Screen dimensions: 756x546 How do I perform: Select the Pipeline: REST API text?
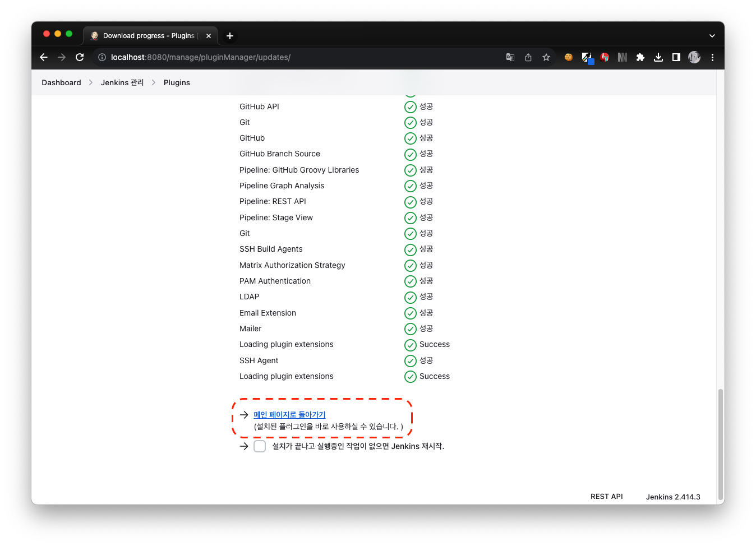pyautogui.click(x=273, y=201)
